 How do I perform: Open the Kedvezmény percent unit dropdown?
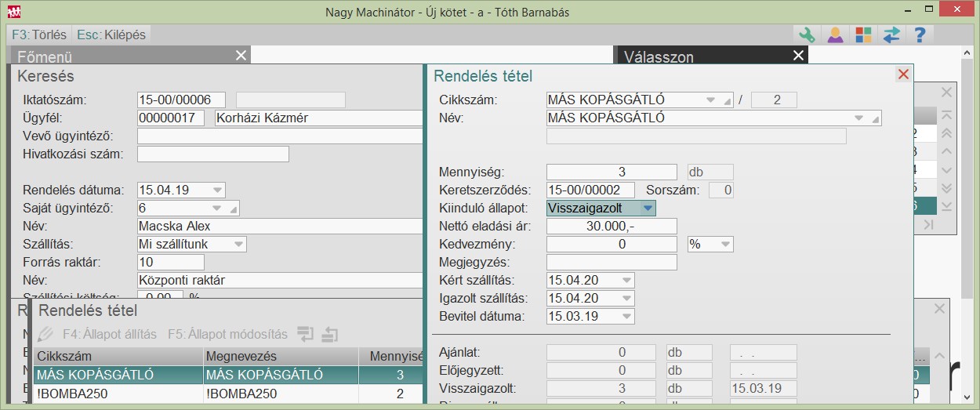coord(725,245)
